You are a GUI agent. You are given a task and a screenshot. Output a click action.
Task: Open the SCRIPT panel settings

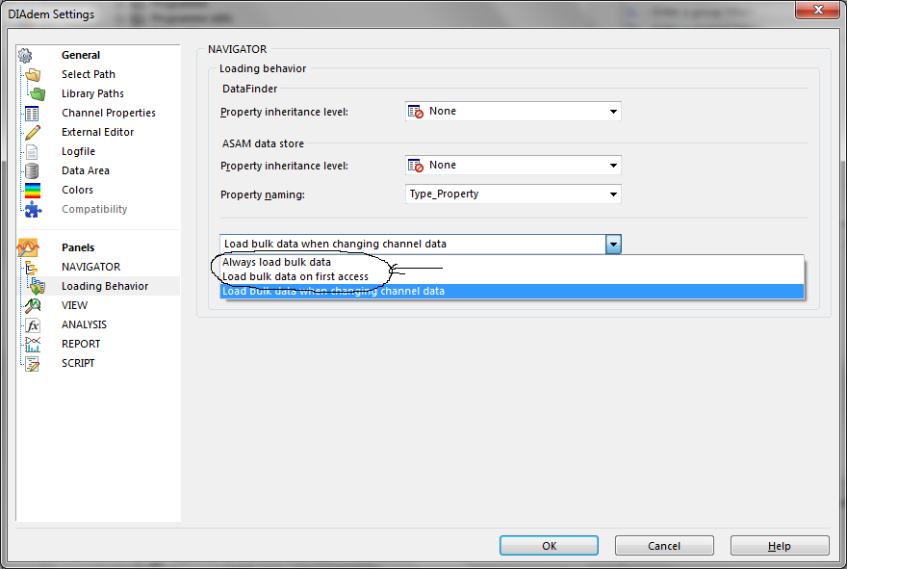78,363
